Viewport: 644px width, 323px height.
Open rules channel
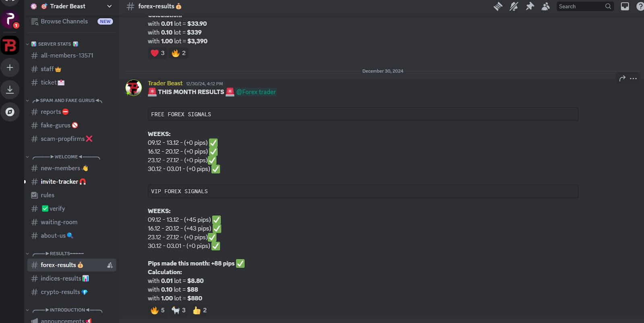pos(72,195)
